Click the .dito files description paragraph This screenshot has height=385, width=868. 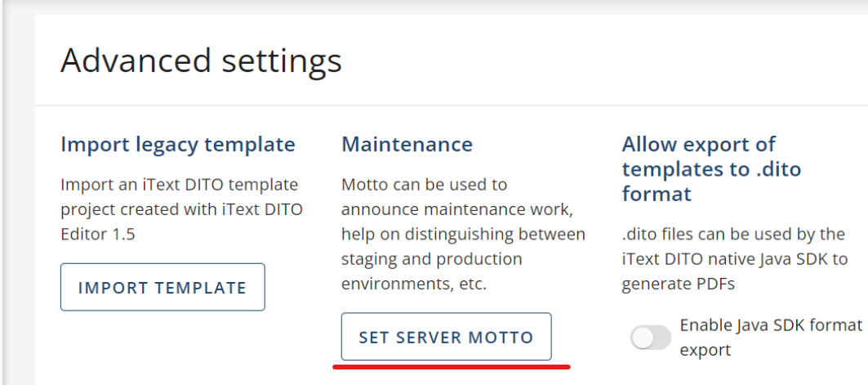pos(733,259)
